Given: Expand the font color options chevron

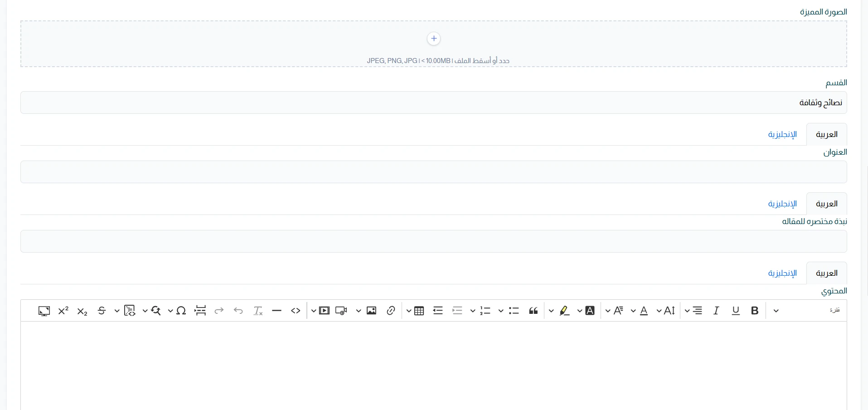Looking at the screenshot, I should click(633, 311).
